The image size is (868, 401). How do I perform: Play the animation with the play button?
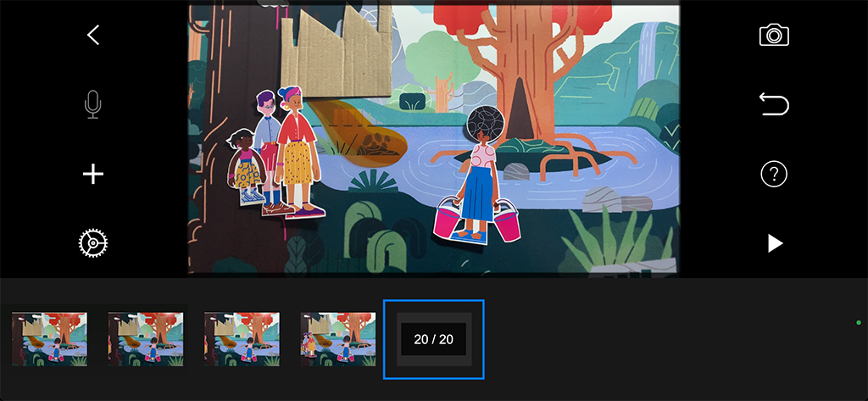click(775, 244)
